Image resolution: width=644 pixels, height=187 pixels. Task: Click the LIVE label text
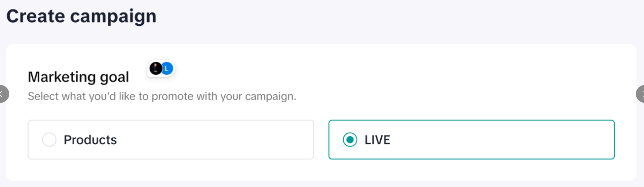tap(377, 140)
